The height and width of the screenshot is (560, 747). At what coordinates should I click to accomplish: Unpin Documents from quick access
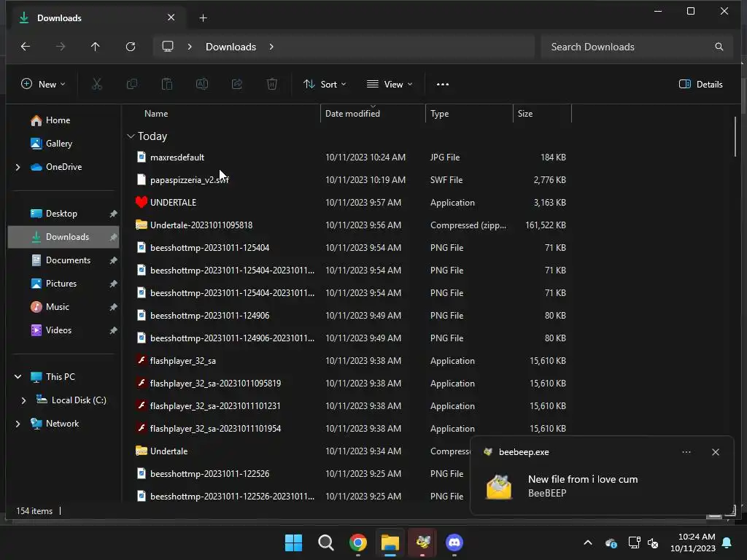[113, 260]
